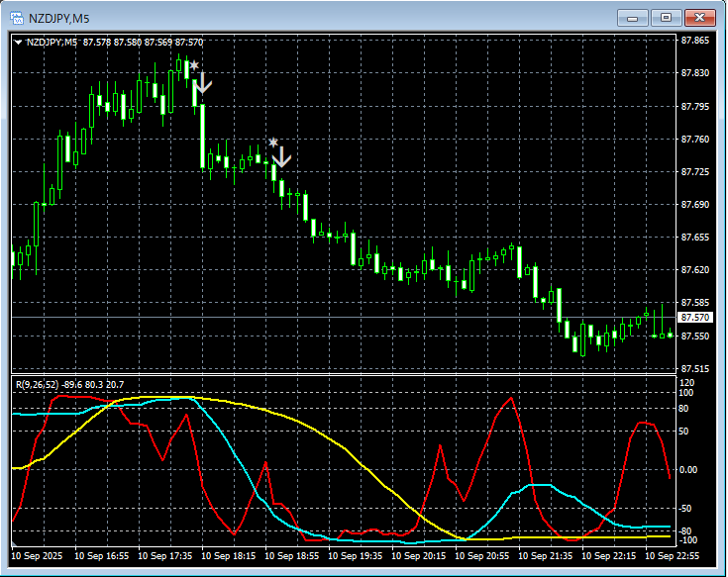Click the current price tag 87.570
This screenshot has height=577, width=728.
point(695,318)
